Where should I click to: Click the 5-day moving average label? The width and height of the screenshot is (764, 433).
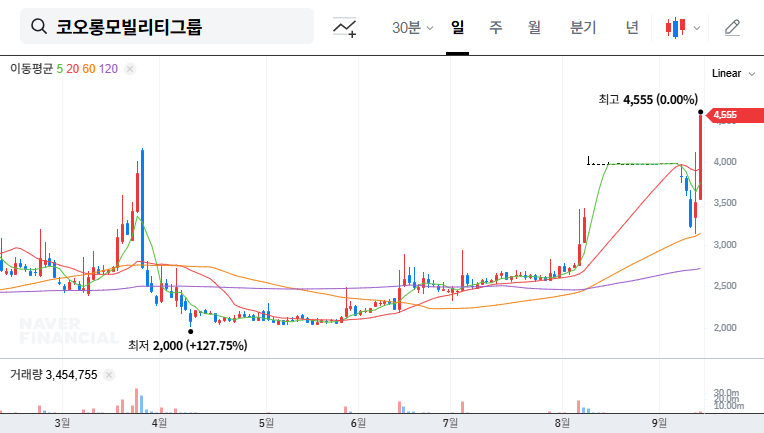coord(59,69)
